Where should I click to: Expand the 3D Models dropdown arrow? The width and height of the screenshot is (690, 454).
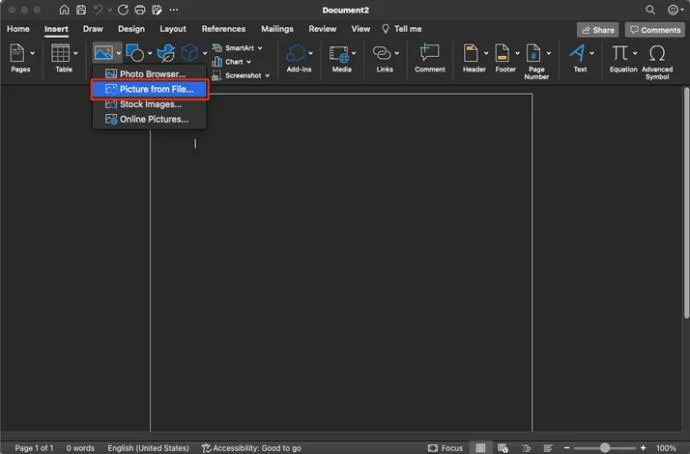pyautogui.click(x=205, y=53)
